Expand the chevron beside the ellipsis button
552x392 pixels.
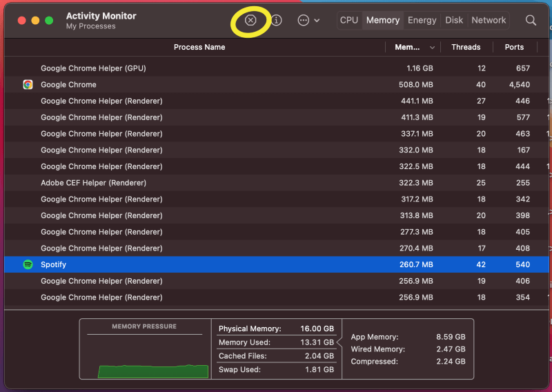click(317, 21)
